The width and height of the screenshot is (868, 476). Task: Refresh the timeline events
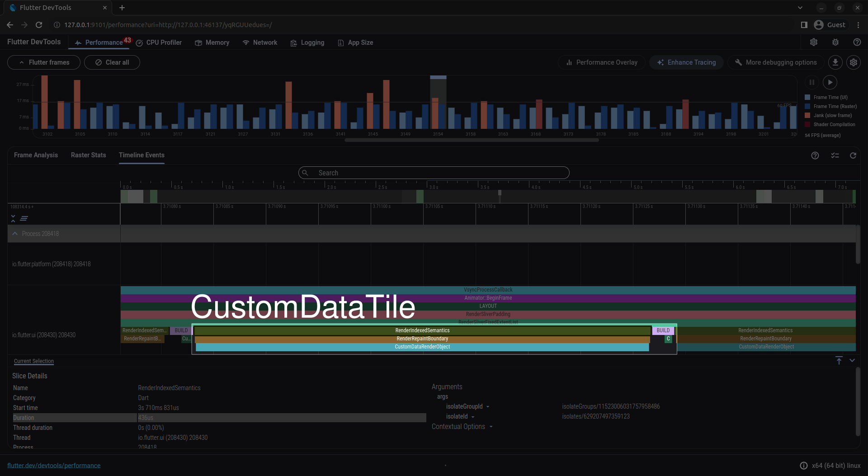tap(853, 156)
